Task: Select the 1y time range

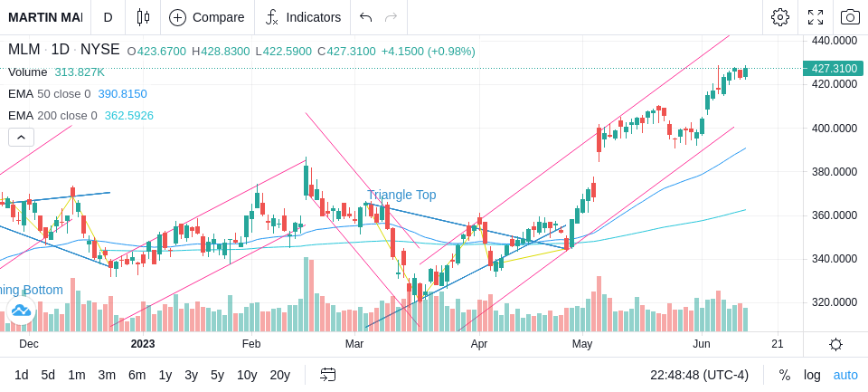Action: point(165,376)
